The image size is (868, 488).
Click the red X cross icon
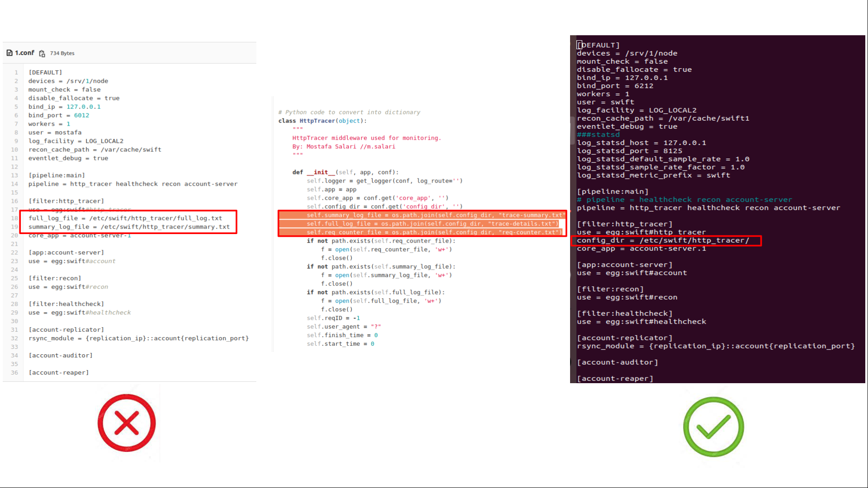(x=127, y=423)
